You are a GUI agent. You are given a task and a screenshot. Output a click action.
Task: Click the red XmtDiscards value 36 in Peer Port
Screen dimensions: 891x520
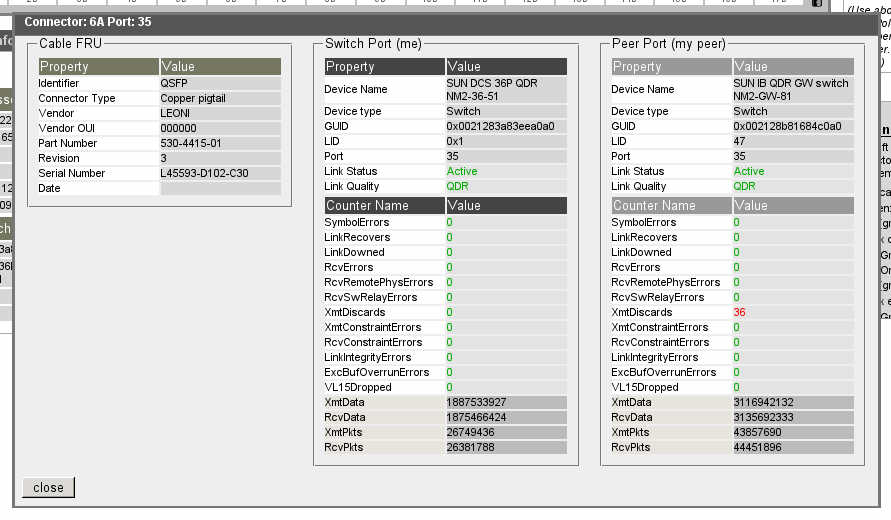pyautogui.click(x=739, y=312)
